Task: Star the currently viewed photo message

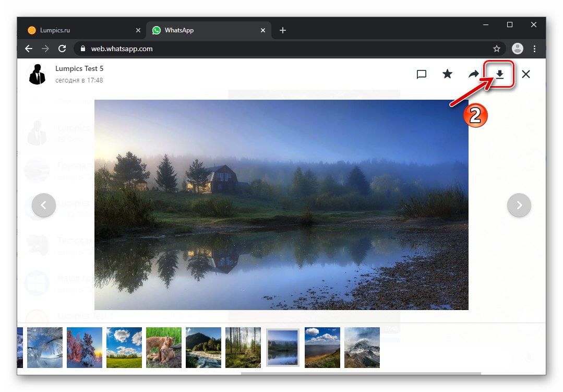Action: pyautogui.click(x=447, y=74)
